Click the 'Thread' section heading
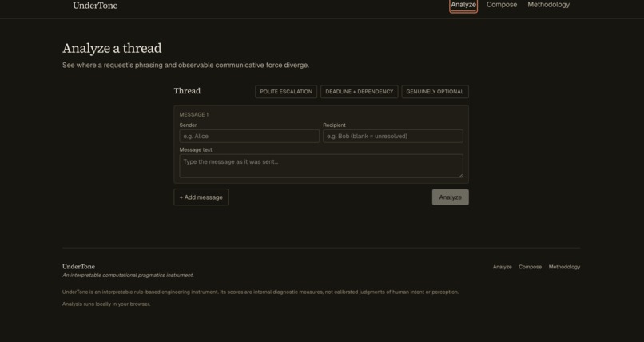The height and width of the screenshot is (342, 644). point(187,91)
